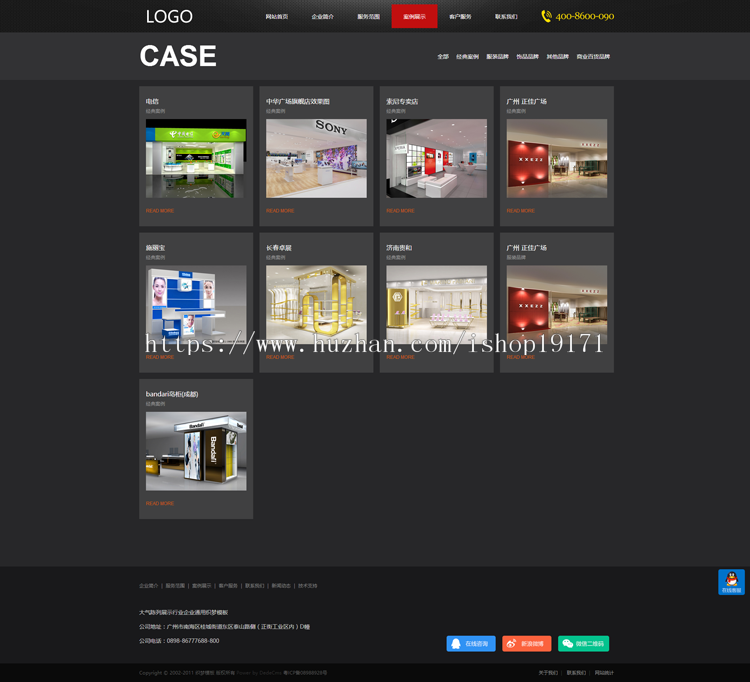Go to 联系我们 in the top navigation
Screen dimensions: 750x682
point(506,17)
